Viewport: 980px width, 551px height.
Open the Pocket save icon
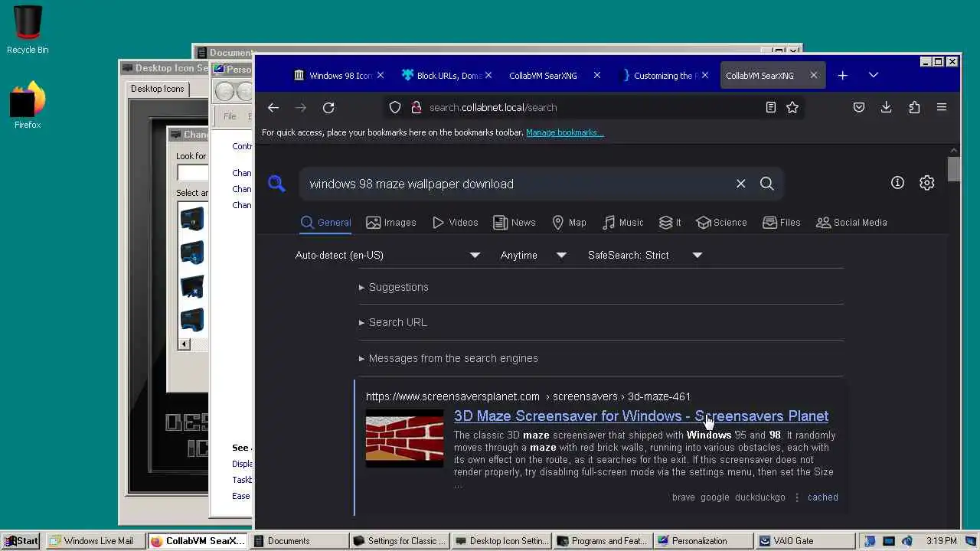coord(859,108)
